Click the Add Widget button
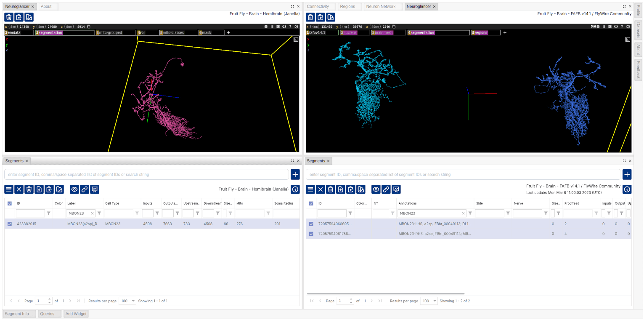 coord(76,313)
